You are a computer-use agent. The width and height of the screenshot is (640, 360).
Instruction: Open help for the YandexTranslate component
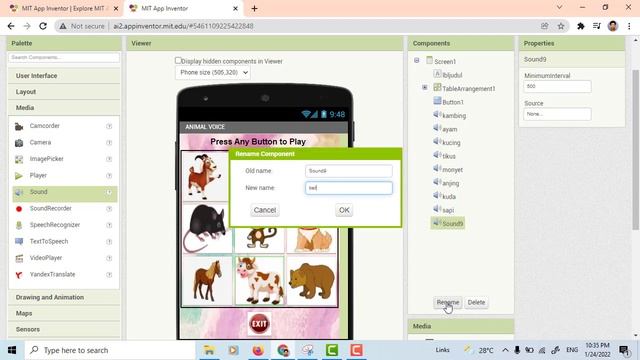(x=109, y=275)
